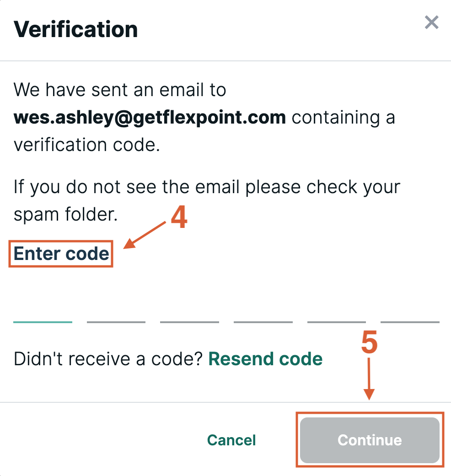Click the arrow pointing down to Continue
Image resolution: width=451 pixels, height=476 pixels.
click(x=370, y=379)
